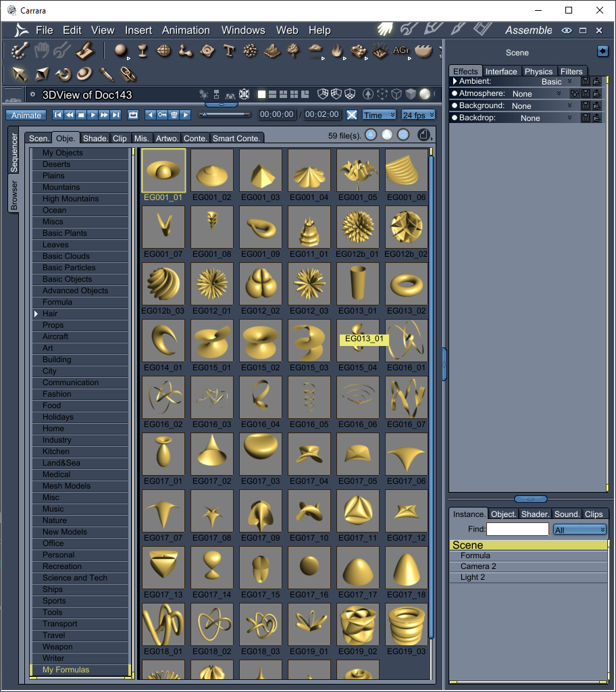The height and width of the screenshot is (692, 616).
Task: Open the Windows menu
Action: click(243, 30)
